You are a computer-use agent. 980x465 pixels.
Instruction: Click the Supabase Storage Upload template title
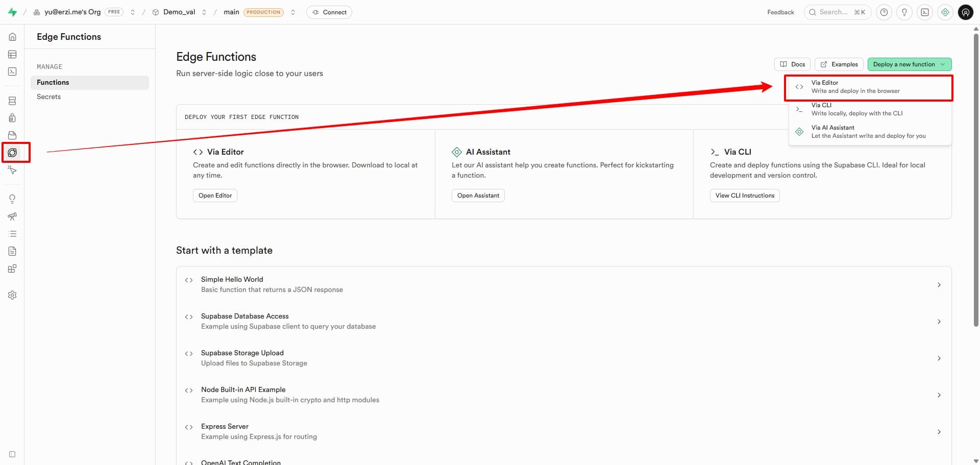click(x=242, y=353)
